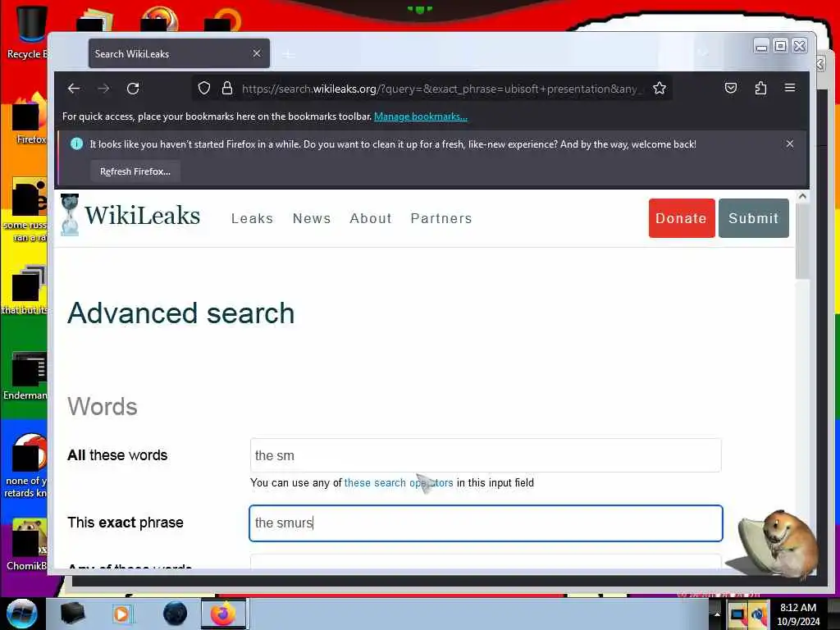The width and height of the screenshot is (840, 630).
Task: Open the Extensions puzzle icon
Action: 760,89
